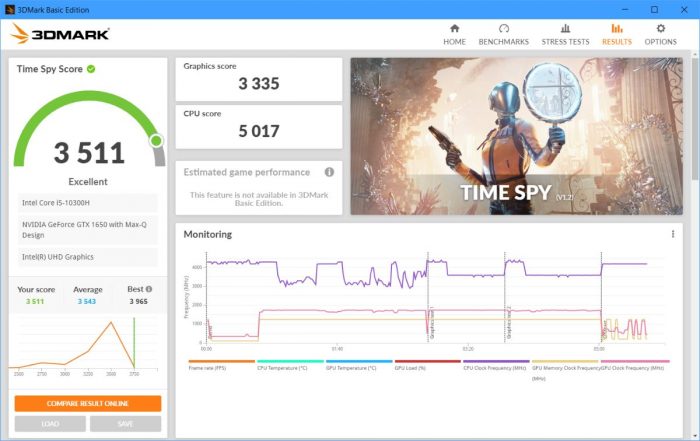Screen dimensions: 700x441
Task: Click the info icon beside Estimated game performance
Action: point(329,172)
